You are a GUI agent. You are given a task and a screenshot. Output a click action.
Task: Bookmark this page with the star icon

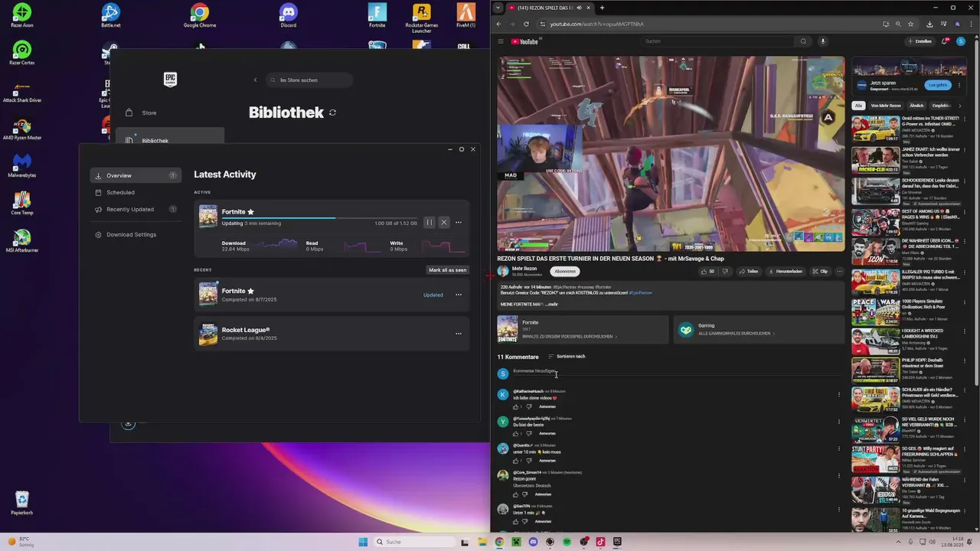tap(912, 24)
